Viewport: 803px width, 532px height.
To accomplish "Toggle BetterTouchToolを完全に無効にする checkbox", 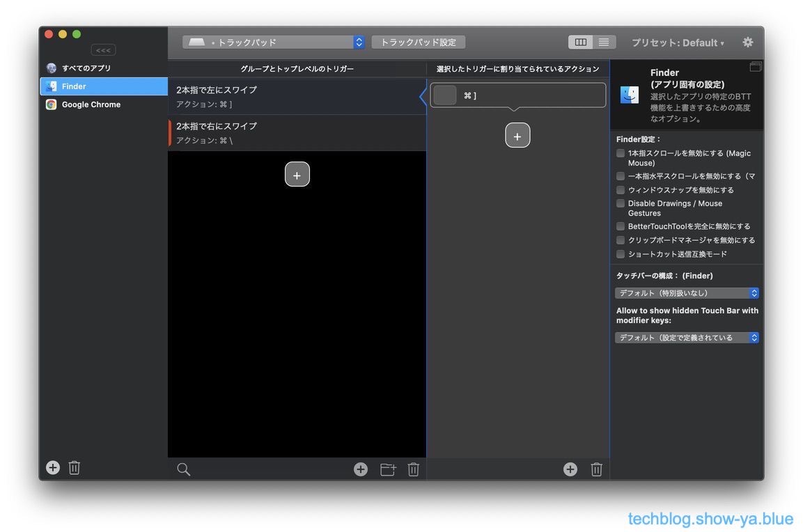I will [621, 226].
